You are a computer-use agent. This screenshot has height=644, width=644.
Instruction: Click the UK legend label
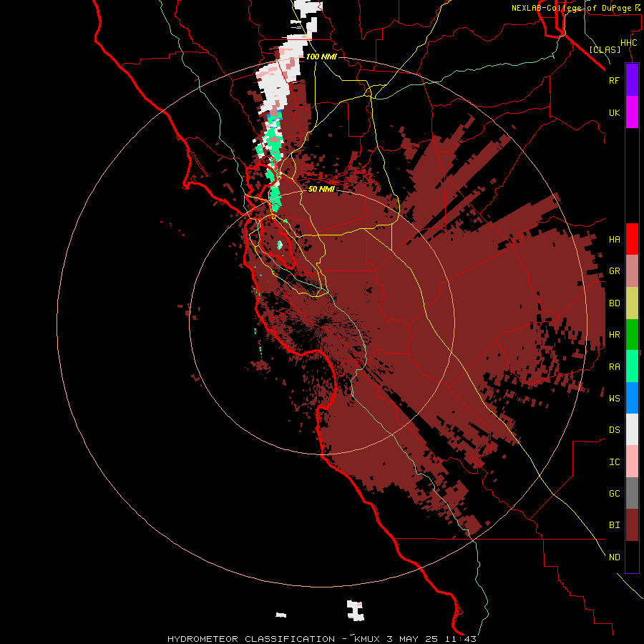[614, 112]
